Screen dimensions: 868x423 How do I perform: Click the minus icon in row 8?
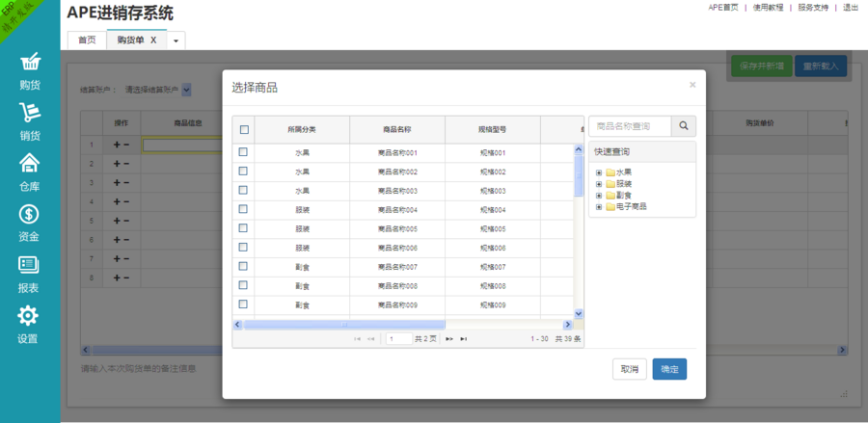(x=126, y=278)
